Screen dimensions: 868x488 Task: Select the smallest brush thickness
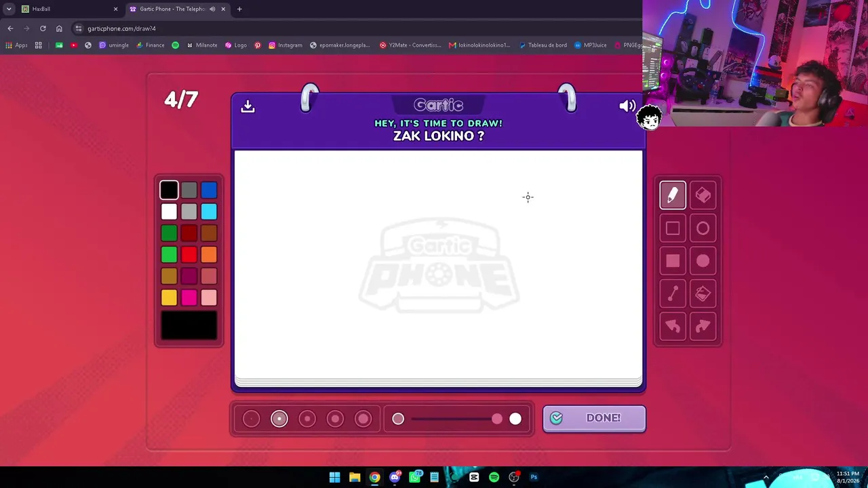(251, 419)
